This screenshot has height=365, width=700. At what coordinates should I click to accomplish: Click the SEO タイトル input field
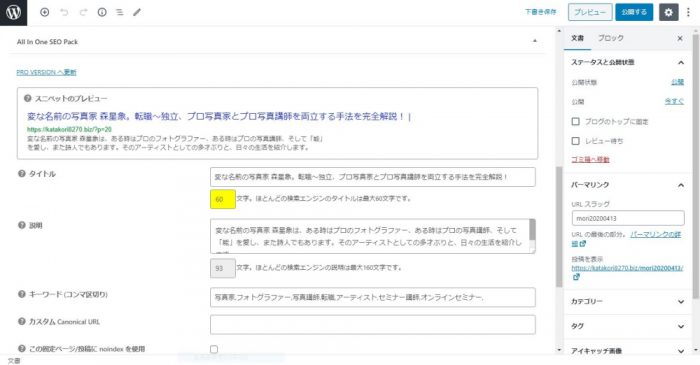point(373,177)
